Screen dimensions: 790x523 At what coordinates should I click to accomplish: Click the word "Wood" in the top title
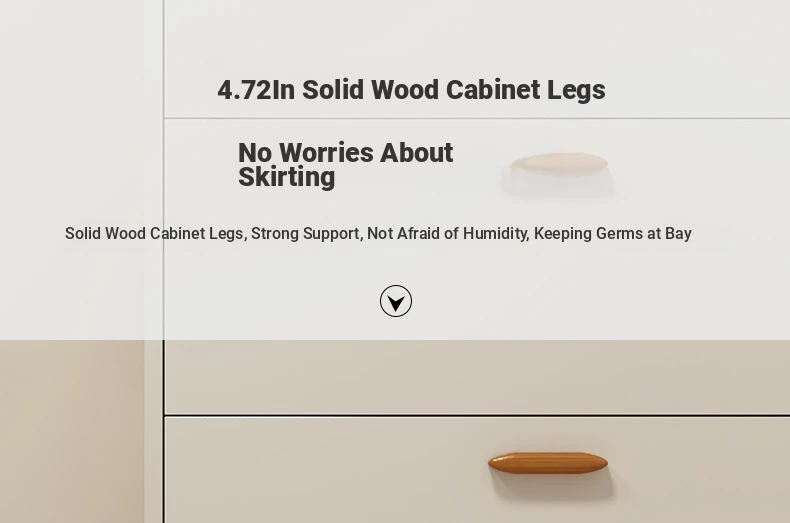point(405,90)
